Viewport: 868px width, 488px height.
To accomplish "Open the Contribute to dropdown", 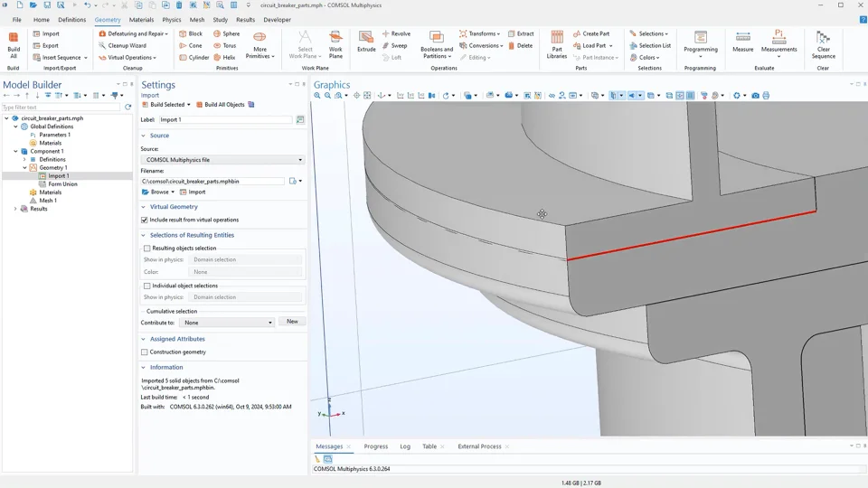I will point(226,322).
